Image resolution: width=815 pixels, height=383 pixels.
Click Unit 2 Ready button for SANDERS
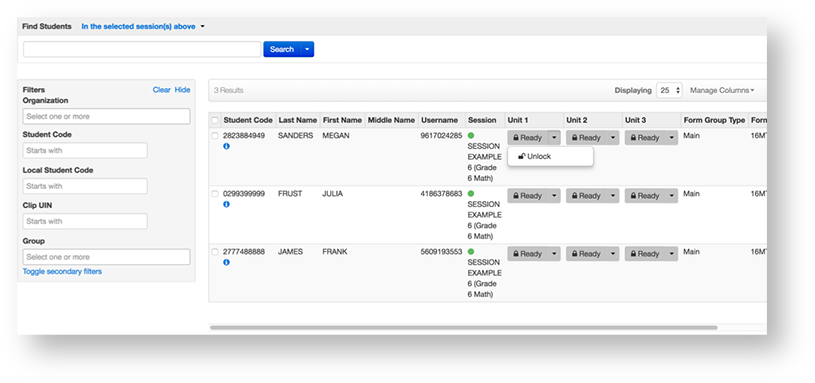pos(586,138)
